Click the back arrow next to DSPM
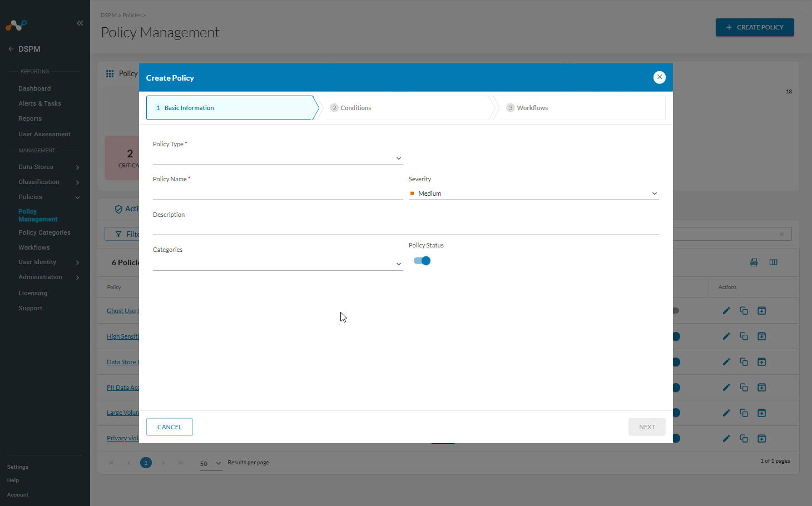 [11, 49]
